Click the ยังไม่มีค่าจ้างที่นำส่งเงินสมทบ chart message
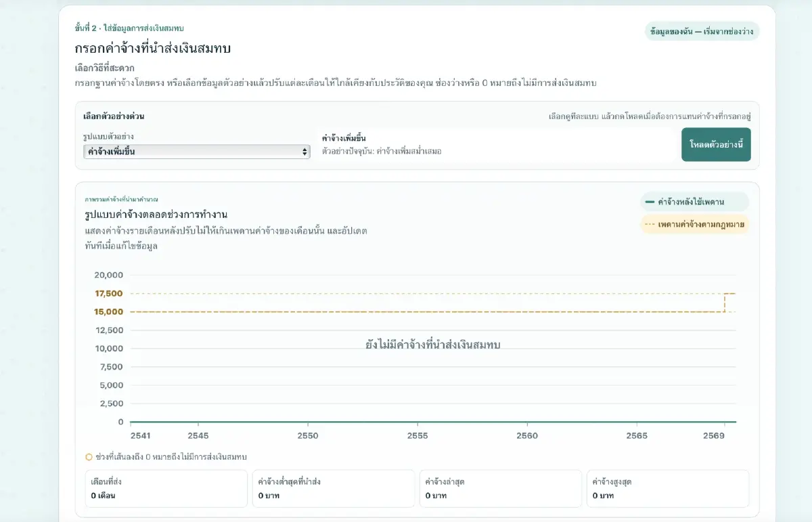This screenshot has height=522, width=812. [433, 345]
